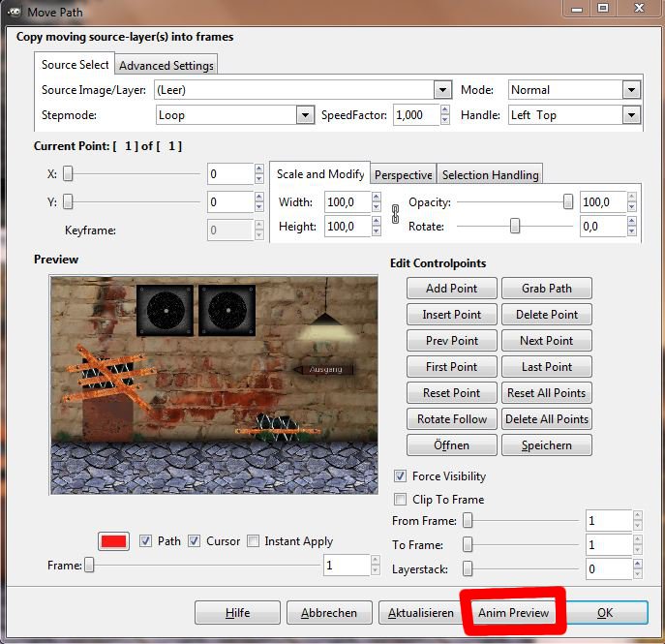Viewport: 665px width, 644px height.
Task: Click the Layerstack slider handle
Action: coord(468,568)
